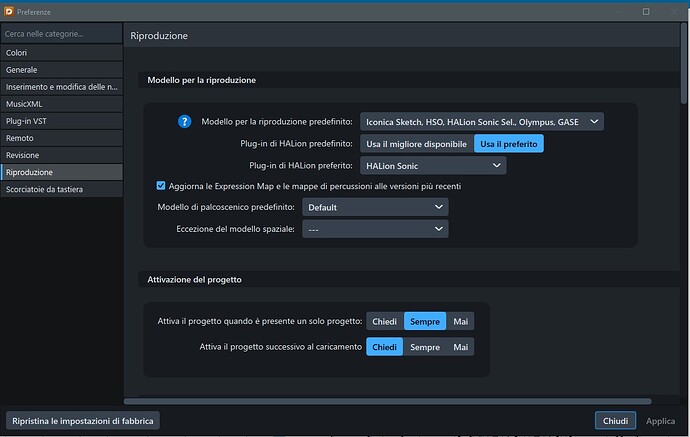
Task: Toggle Aggiorna le Expression Map checkbox
Action: 161,186
